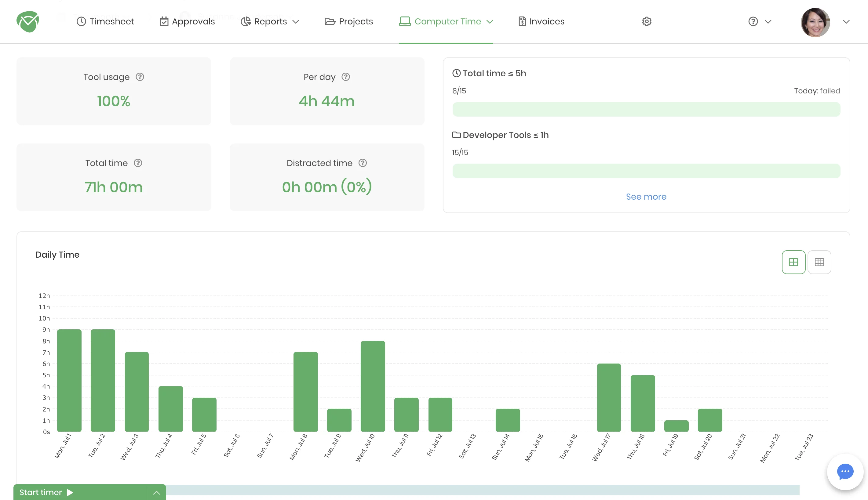Click the help question mark icon
868x500 pixels.
[x=752, y=21]
